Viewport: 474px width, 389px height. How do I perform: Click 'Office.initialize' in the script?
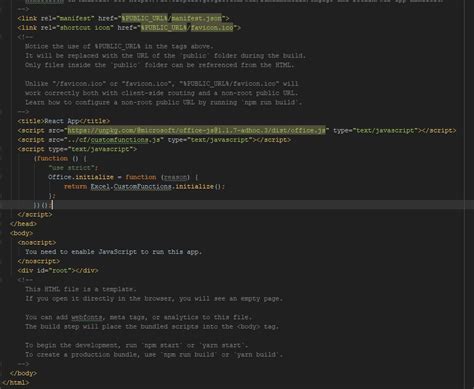pyautogui.click(x=81, y=177)
